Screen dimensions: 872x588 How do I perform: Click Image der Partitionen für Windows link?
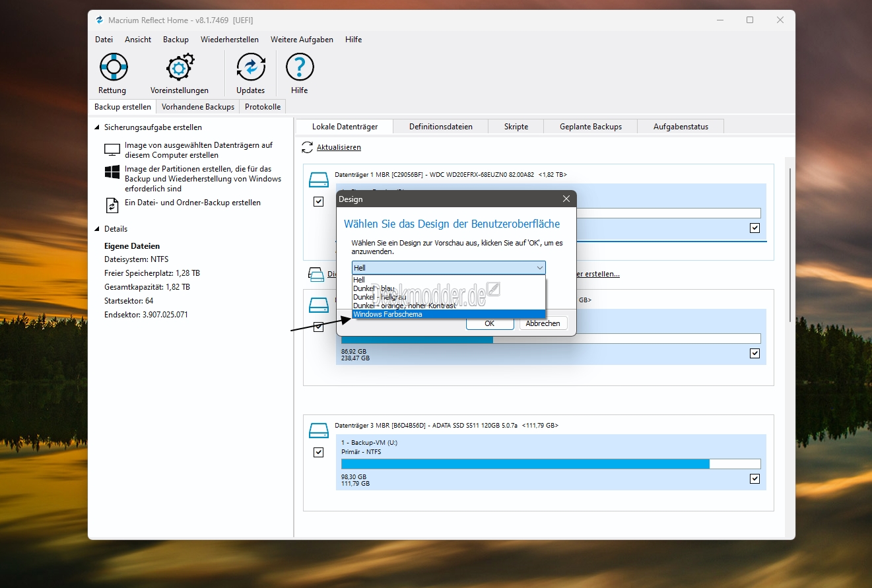[x=203, y=179]
